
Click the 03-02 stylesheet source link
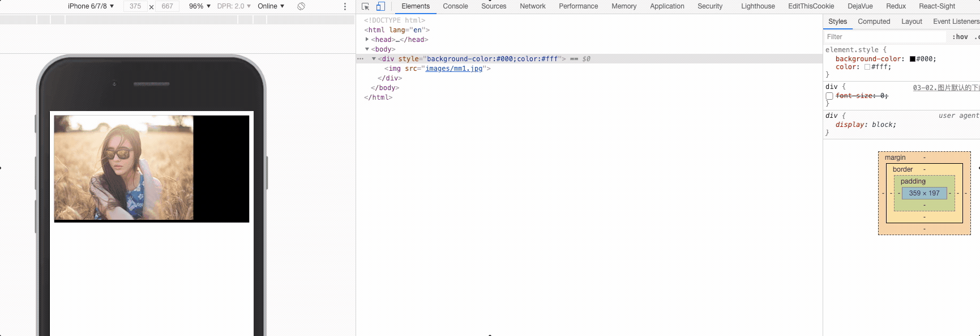pyautogui.click(x=945, y=88)
